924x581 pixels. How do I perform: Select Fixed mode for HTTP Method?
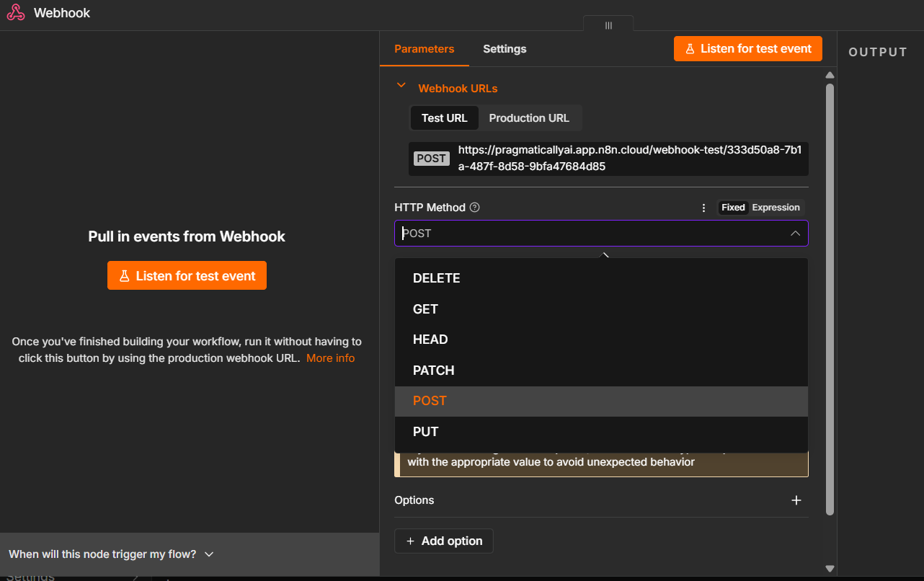point(733,208)
